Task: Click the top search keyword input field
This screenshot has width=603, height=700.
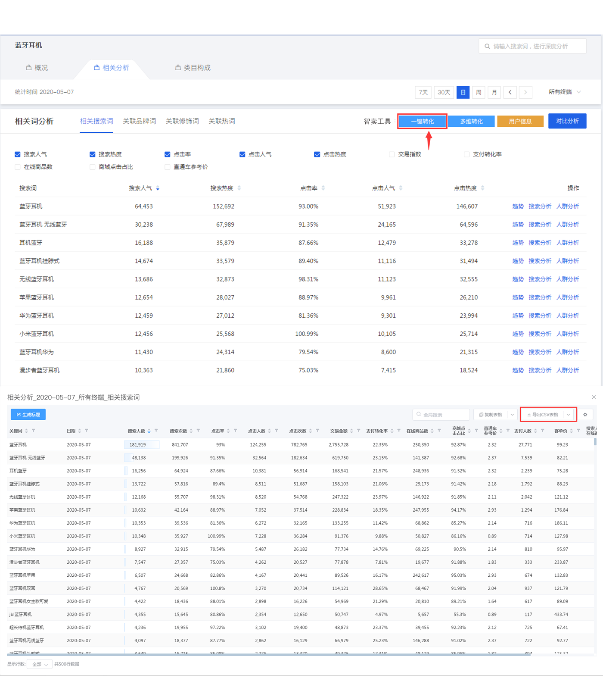Action: (x=532, y=46)
